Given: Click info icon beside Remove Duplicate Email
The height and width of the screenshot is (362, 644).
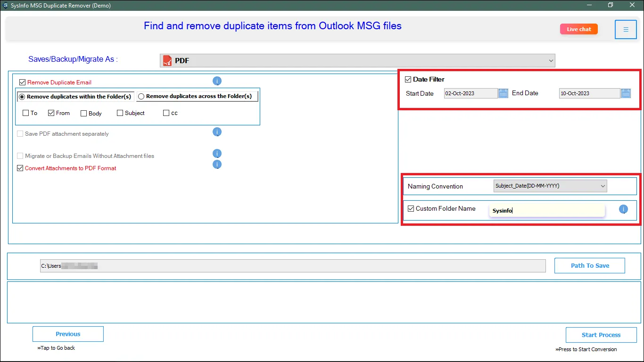Looking at the screenshot, I should tap(217, 81).
